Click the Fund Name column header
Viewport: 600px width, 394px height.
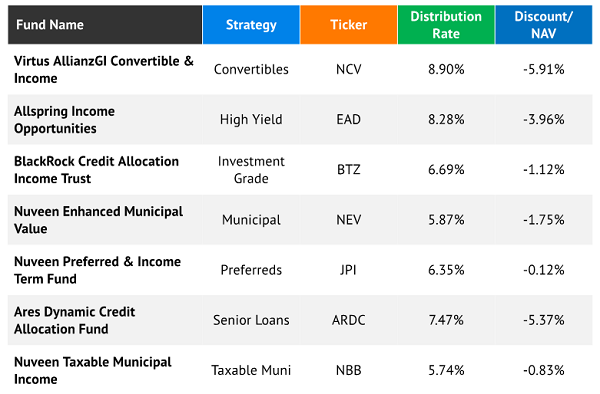tap(105, 25)
